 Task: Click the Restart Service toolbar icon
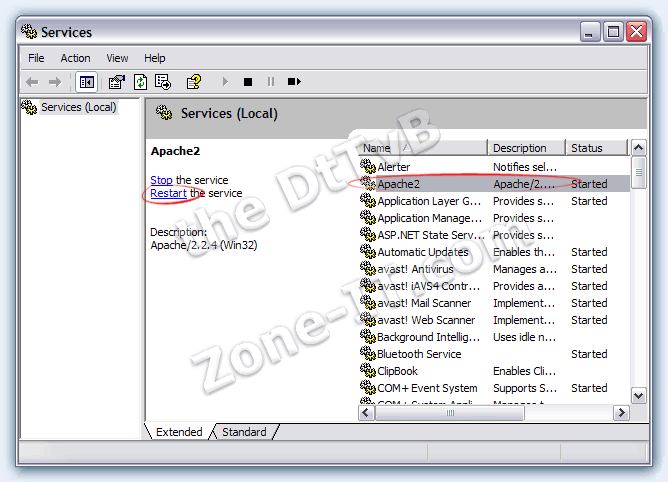point(294,82)
